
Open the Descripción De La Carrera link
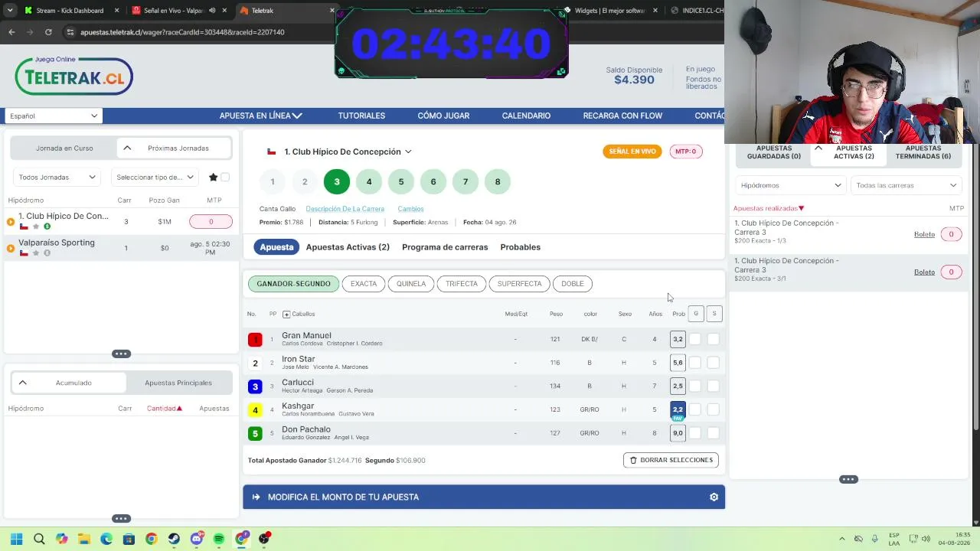point(345,209)
